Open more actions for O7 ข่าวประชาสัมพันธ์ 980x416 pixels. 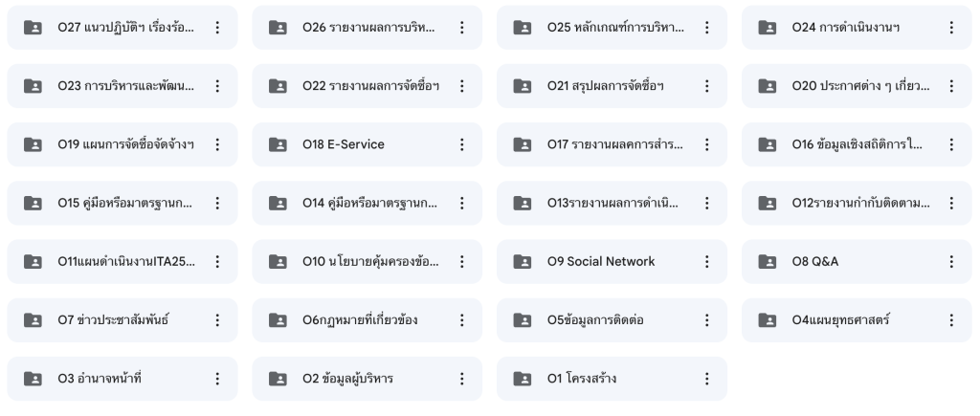click(217, 320)
